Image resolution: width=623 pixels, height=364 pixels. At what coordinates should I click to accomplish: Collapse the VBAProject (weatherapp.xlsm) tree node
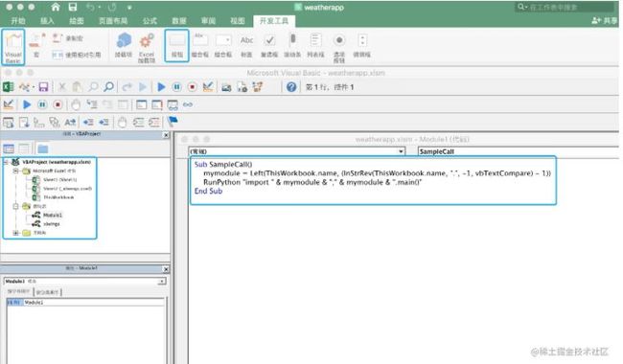(x=6, y=162)
